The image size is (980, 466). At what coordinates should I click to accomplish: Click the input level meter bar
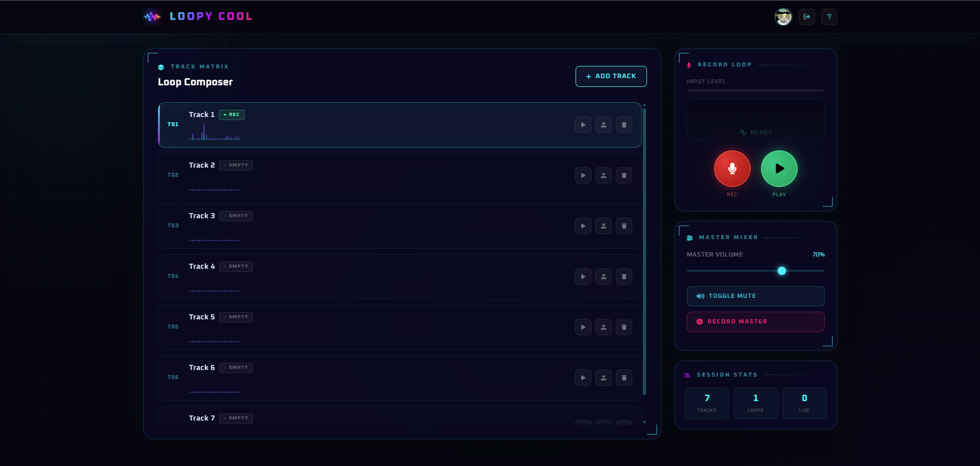coord(755,90)
